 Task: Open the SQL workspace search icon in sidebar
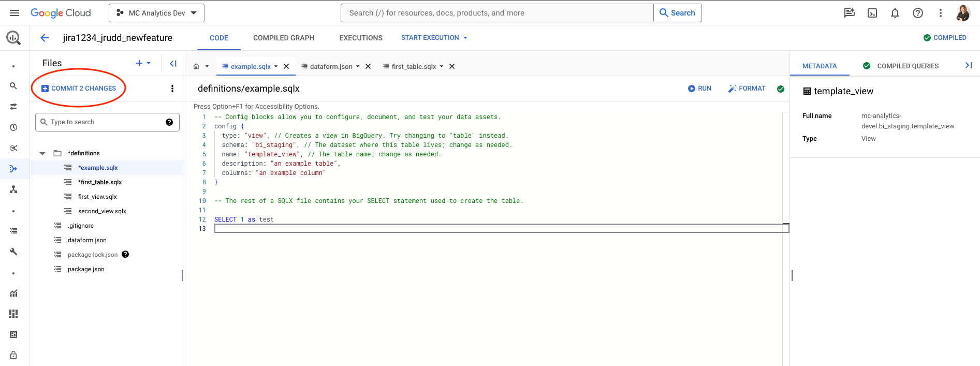[13, 86]
